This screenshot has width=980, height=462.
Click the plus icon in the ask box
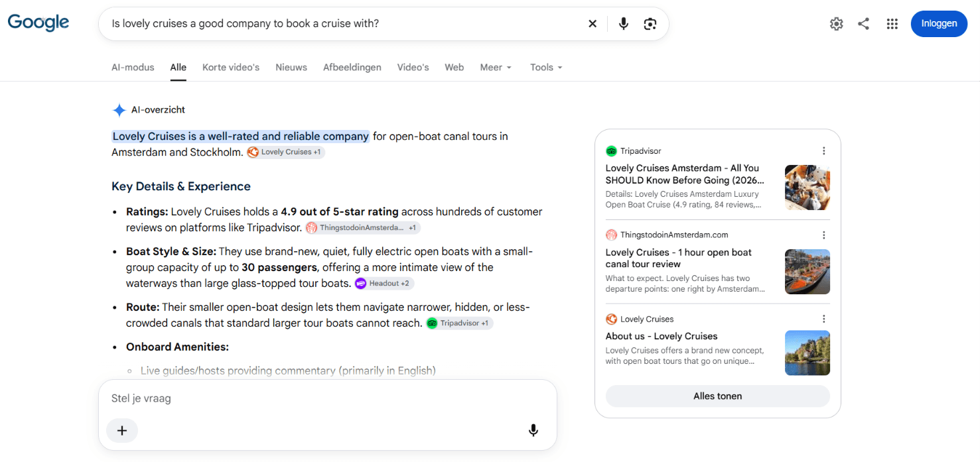(x=122, y=431)
